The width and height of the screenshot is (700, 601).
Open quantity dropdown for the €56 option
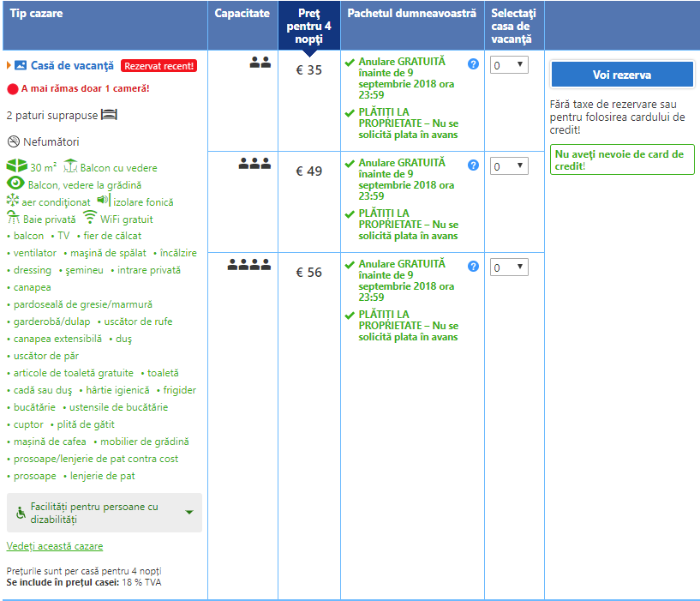pos(509,267)
